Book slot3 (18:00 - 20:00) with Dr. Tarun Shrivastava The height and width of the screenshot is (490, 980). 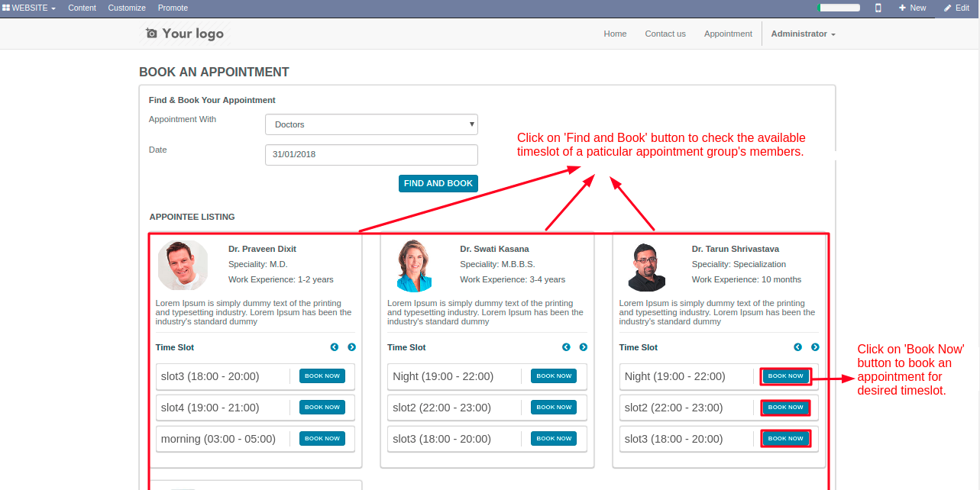pos(786,438)
